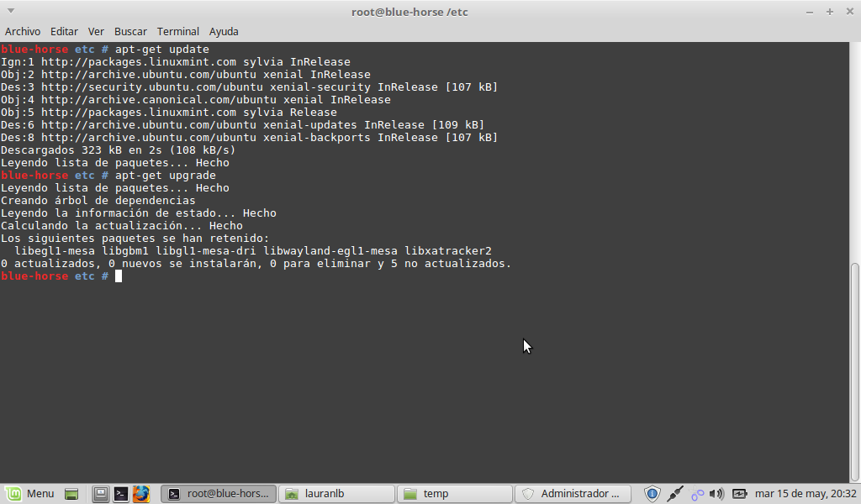Click the show desktop icon in panel
Screen dimensions: 861x504
(100, 494)
